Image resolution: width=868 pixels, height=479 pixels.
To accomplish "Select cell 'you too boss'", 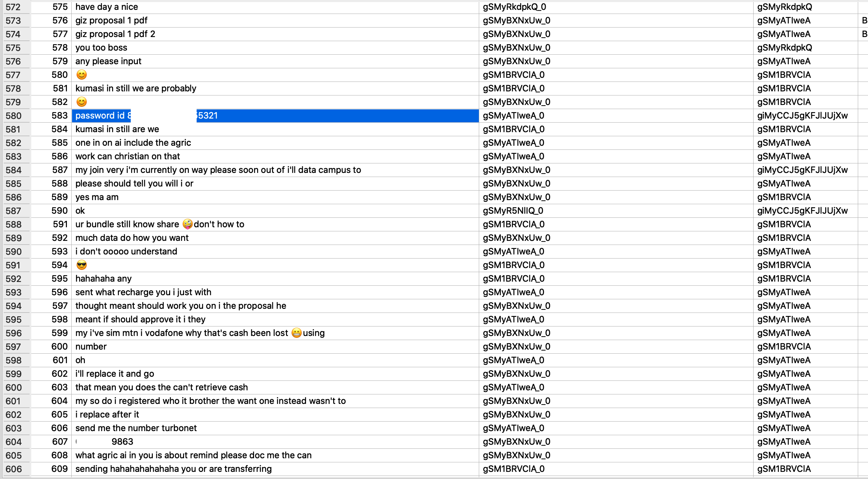I will click(275, 48).
